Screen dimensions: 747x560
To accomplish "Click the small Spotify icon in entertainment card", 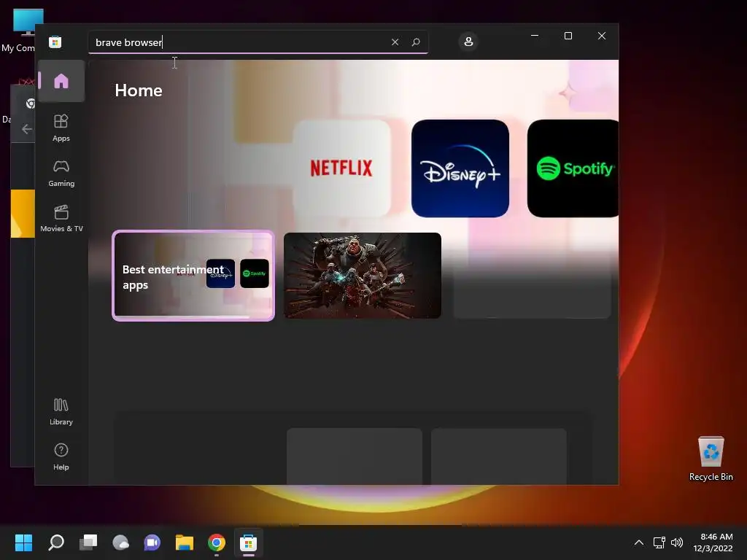I will 255,273.
